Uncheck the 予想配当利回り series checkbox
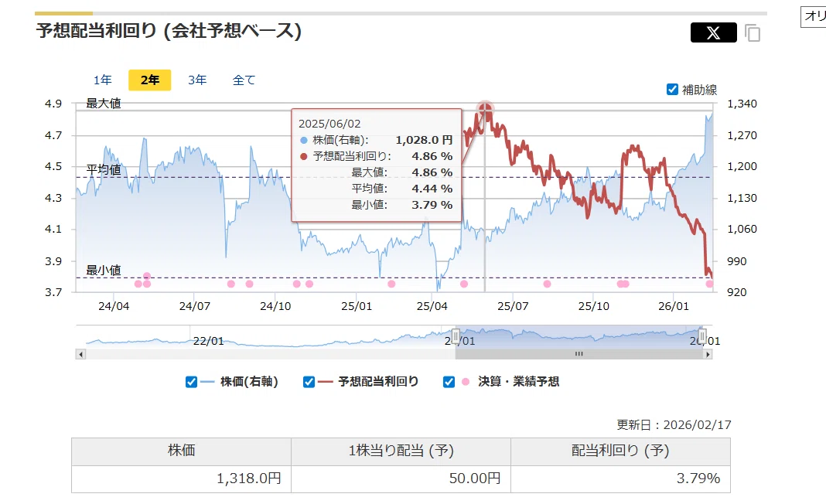The width and height of the screenshot is (826, 504). tap(309, 382)
